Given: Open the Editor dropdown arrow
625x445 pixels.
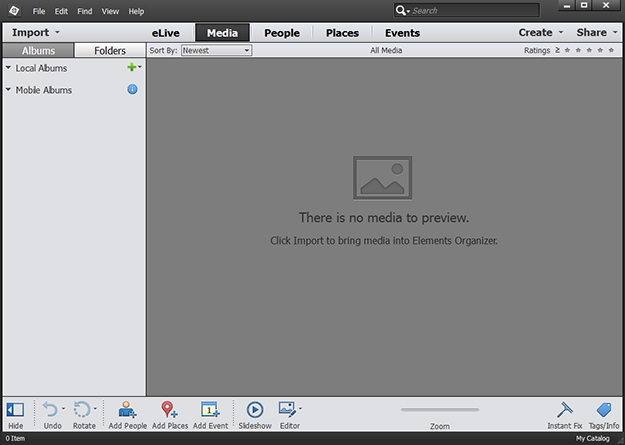Looking at the screenshot, I should click(x=300, y=408).
